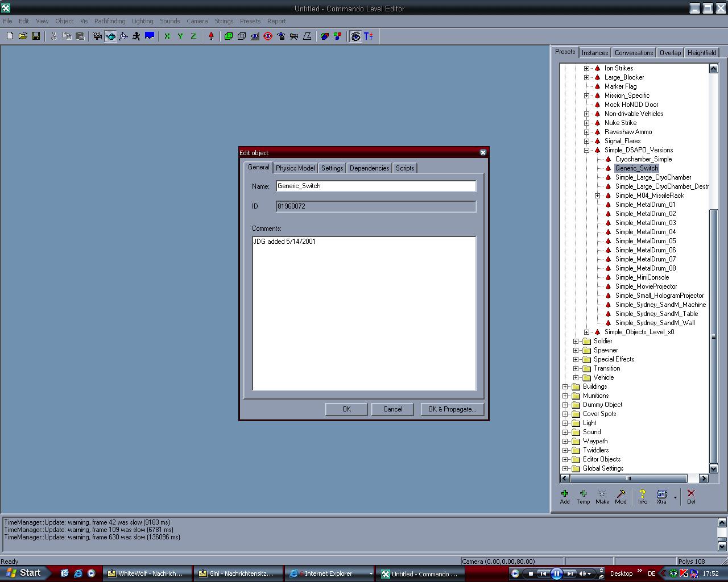Click the Save file toolbar icon
Image resolution: width=728 pixels, height=582 pixels.
(36, 36)
